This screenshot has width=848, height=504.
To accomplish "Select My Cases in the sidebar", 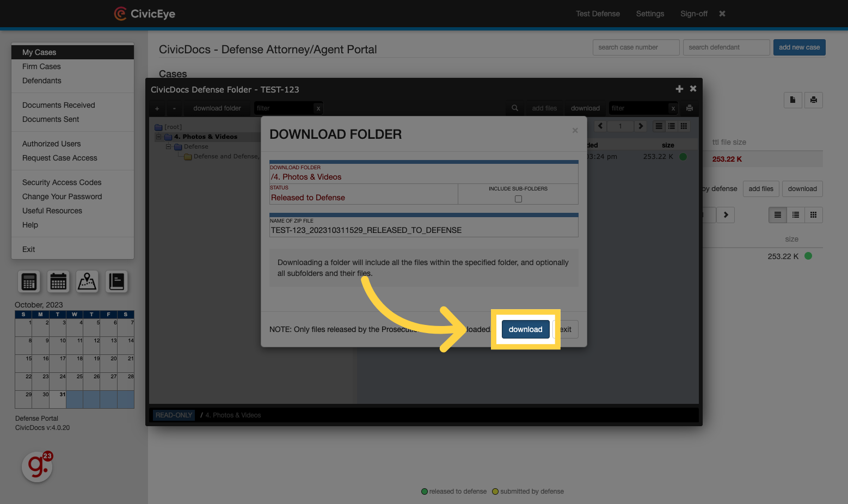I will click(x=72, y=52).
